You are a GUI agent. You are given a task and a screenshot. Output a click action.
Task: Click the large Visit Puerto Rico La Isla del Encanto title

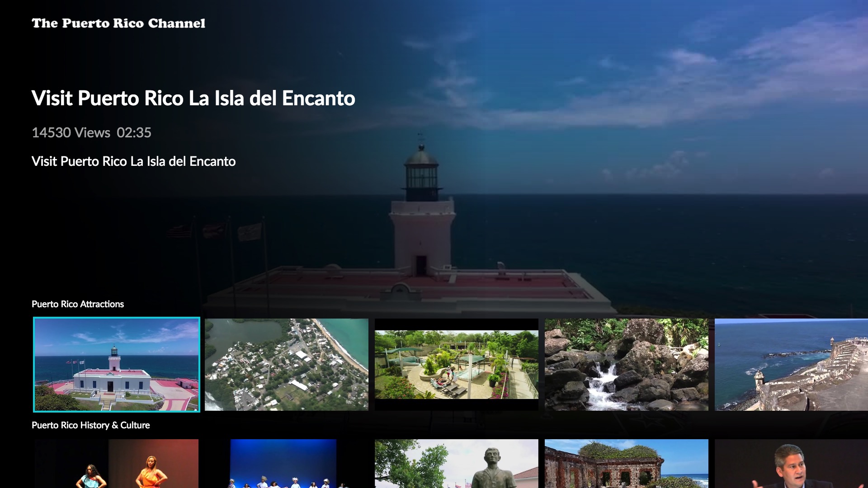pos(193,98)
